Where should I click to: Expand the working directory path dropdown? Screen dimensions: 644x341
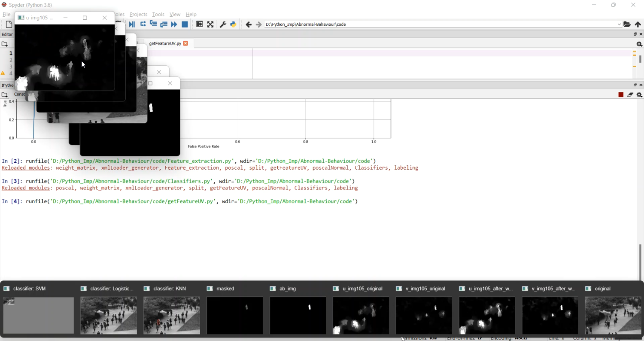[x=619, y=24]
